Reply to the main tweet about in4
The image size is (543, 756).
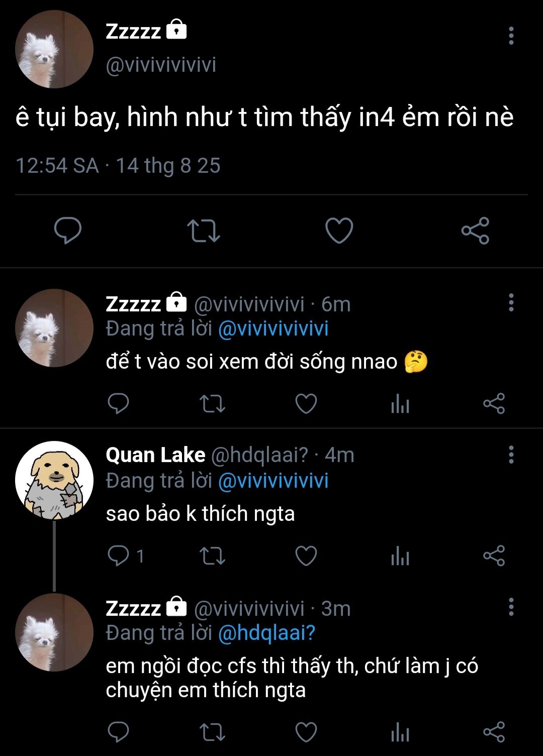68,231
